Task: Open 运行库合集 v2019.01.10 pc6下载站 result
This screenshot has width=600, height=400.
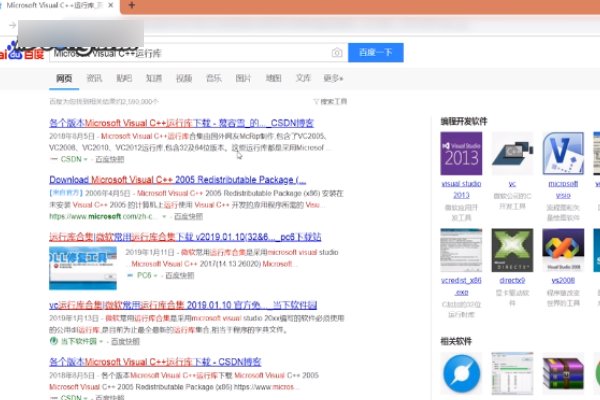Action: click(x=185, y=237)
